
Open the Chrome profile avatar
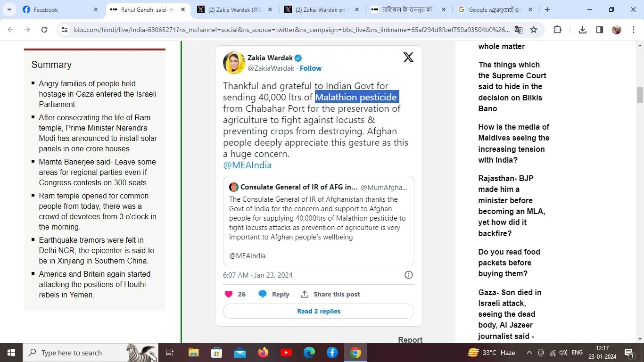pyautogui.click(x=617, y=30)
